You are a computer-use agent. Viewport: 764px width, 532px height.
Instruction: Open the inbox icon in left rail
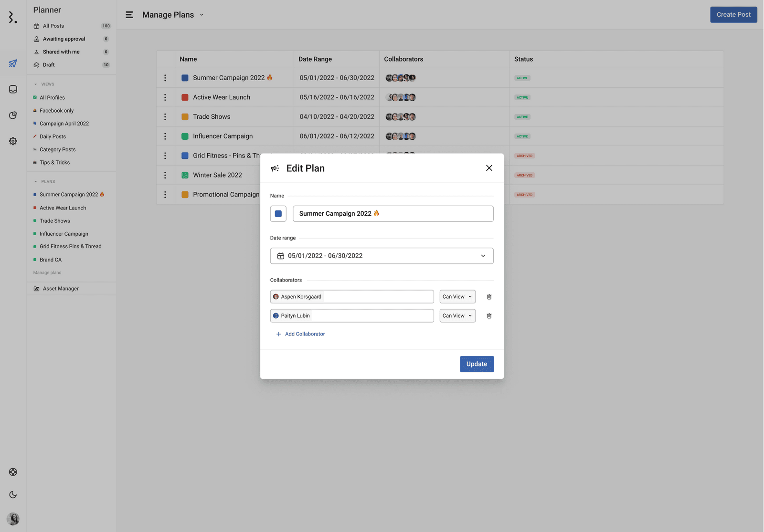click(13, 90)
